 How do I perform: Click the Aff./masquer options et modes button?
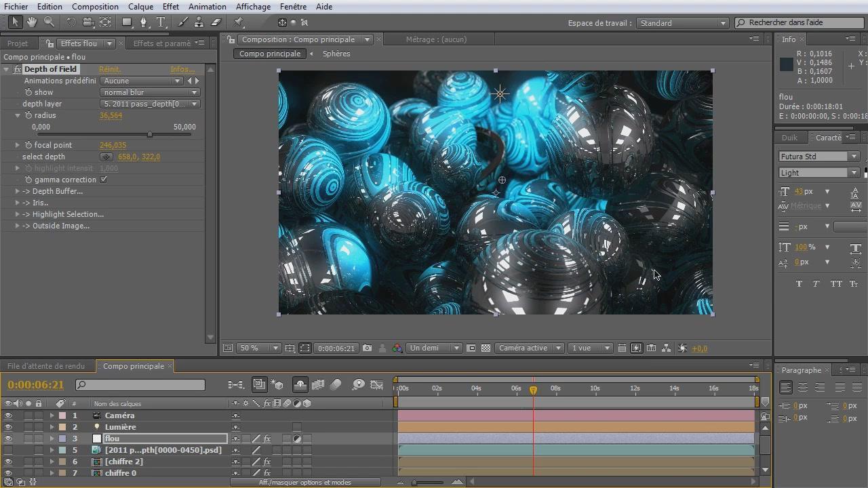[305, 483]
